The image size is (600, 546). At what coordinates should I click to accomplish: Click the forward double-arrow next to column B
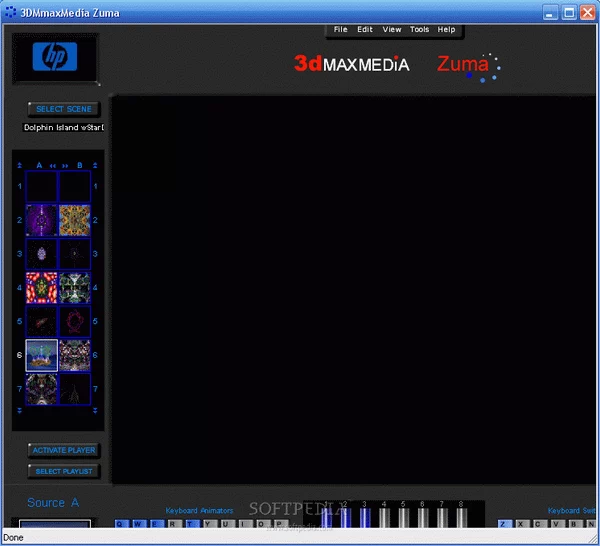(66, 165)
